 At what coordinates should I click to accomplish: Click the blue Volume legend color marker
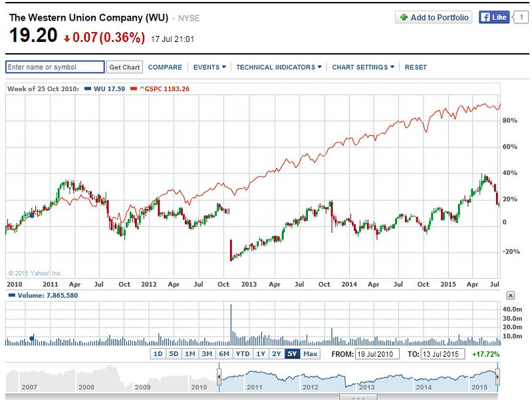click(x=11, y=296)
